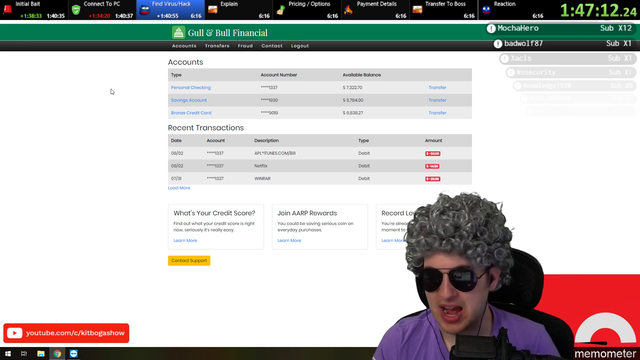This screenshot has height=360, width=640.
Task: Click the Explain split icon
Action: [213, 9]
